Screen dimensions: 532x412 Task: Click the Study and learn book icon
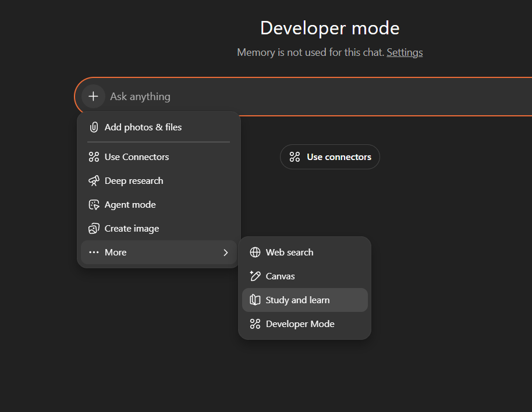point(255,300)
